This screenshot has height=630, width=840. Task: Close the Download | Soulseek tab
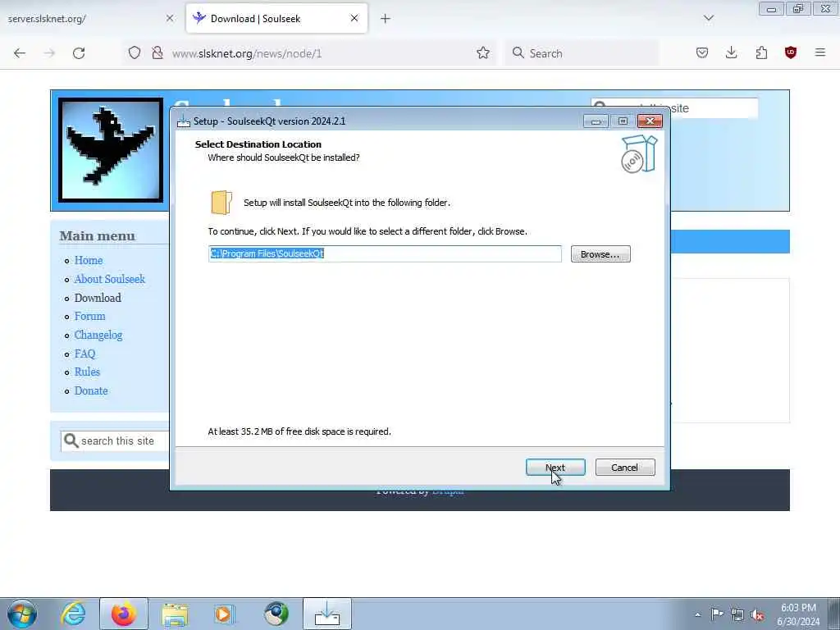354,18
